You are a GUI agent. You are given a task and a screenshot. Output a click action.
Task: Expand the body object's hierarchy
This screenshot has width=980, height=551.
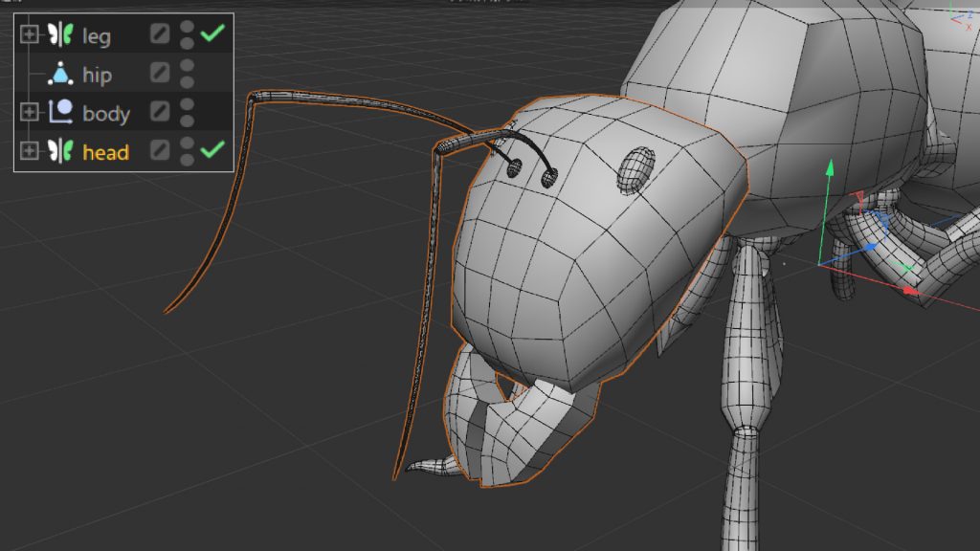coord(29,111)
